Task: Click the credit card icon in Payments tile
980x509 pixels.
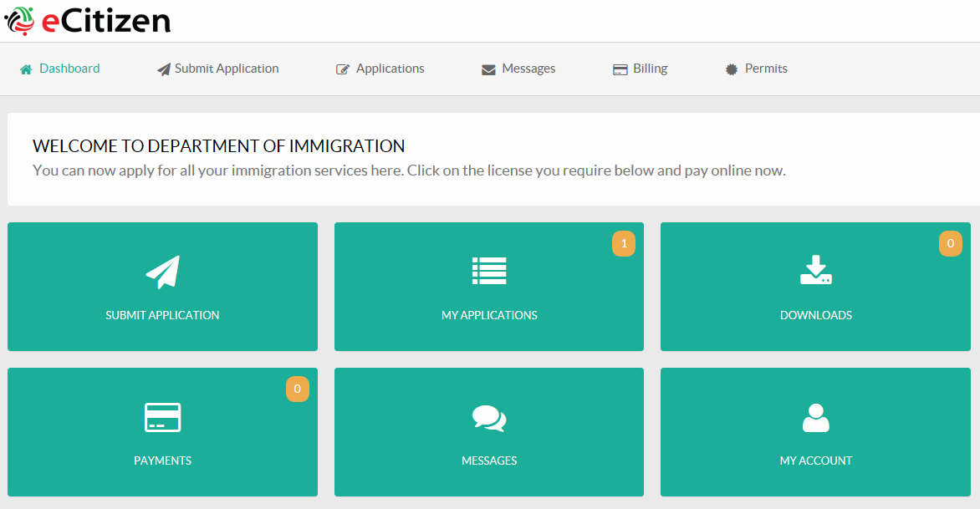Action: [162, 417]
